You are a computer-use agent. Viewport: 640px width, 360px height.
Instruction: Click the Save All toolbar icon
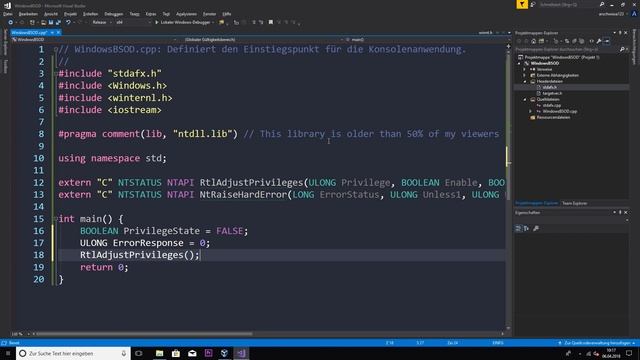click(x=58, y=22)
